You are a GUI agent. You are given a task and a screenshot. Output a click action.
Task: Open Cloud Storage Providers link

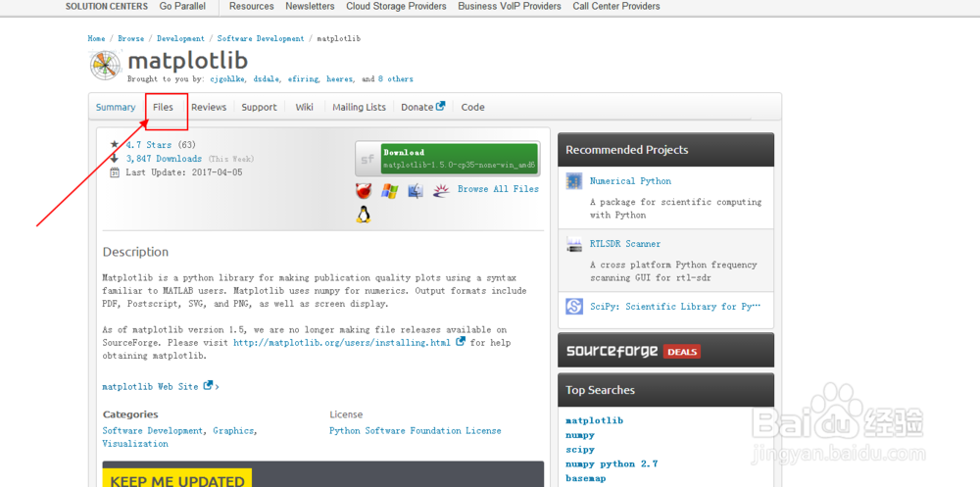point(396,6)
